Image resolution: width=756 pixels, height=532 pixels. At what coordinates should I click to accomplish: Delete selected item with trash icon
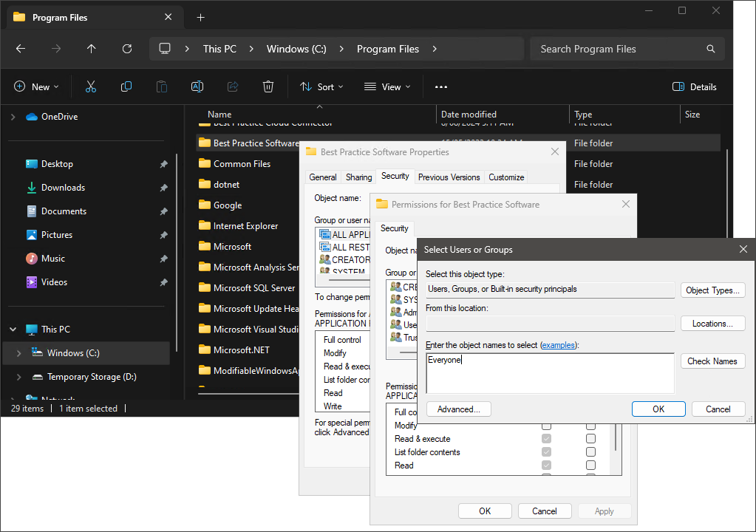coord(268,86)
